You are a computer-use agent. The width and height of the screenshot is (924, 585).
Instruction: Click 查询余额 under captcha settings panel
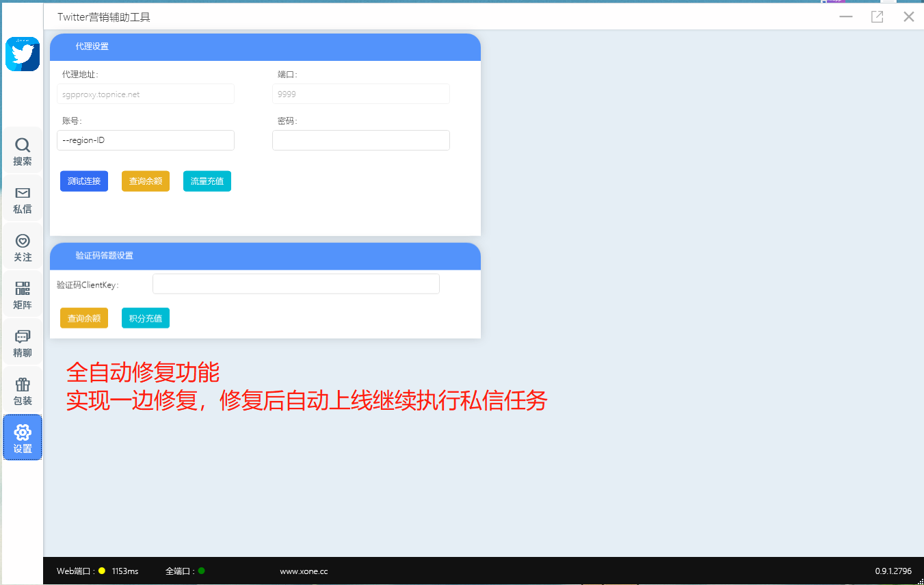click(84, 318)
